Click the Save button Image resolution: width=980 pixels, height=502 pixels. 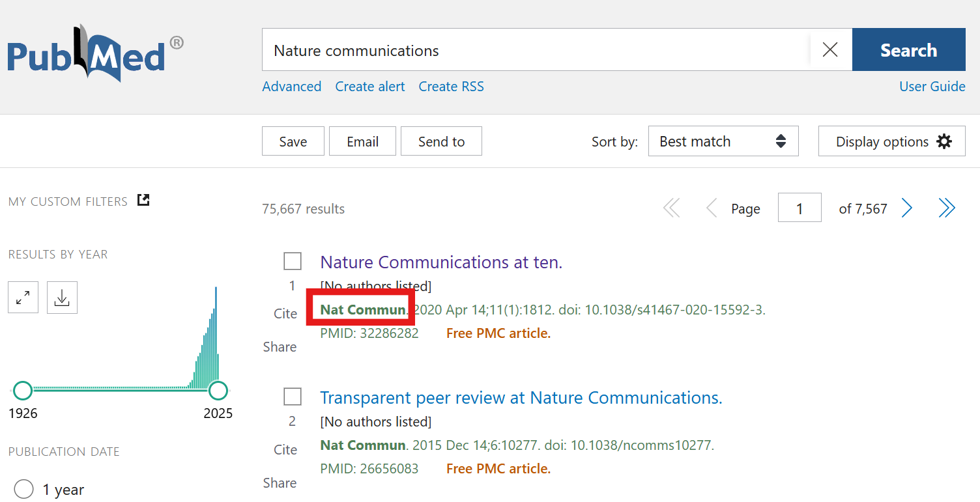293,141
